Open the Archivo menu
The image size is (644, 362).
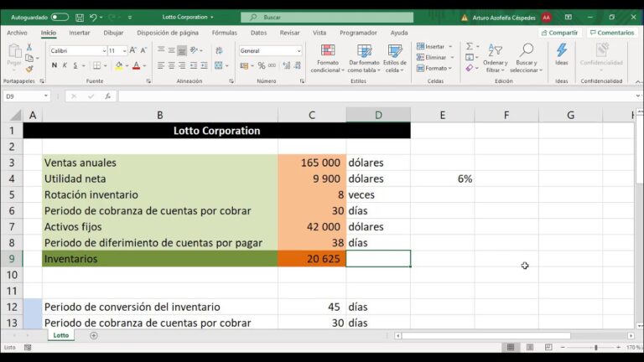pos(17,33)
